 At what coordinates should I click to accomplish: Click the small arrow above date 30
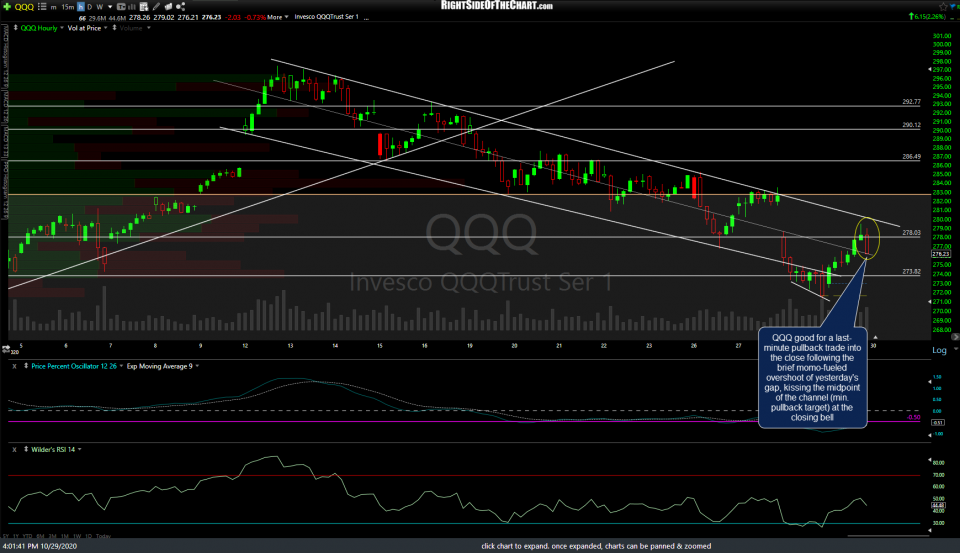click(875, 337)
